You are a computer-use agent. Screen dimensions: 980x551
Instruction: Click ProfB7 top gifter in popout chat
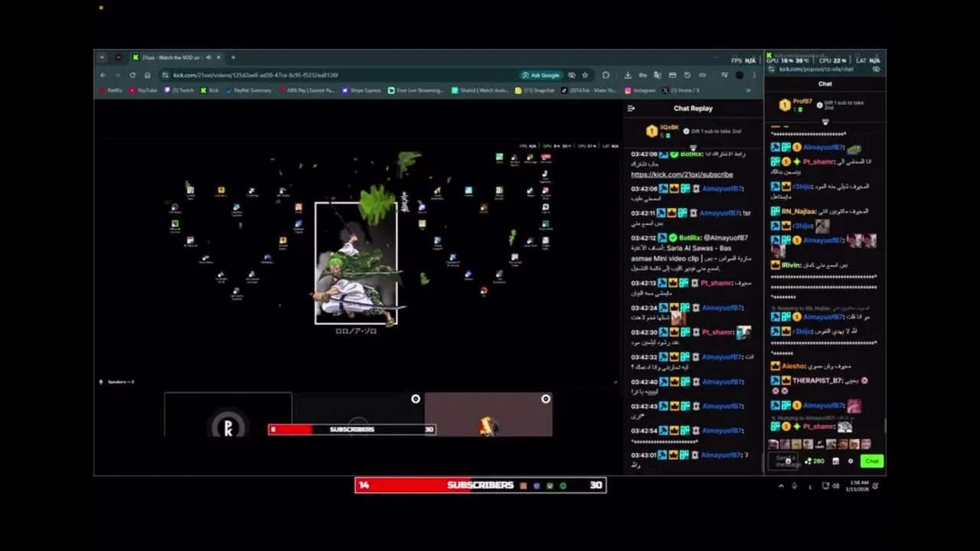point(795,105)
